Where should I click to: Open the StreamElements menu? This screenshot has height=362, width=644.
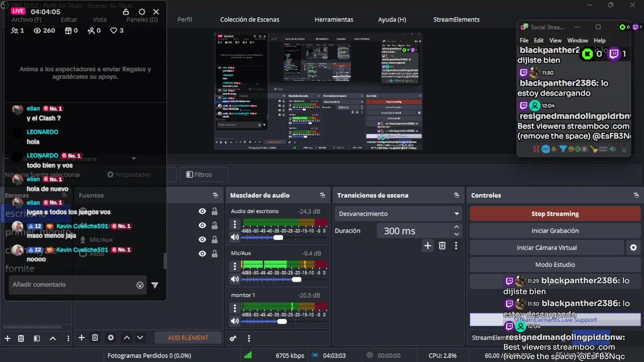pyautogui.click(x=456, y=20)
